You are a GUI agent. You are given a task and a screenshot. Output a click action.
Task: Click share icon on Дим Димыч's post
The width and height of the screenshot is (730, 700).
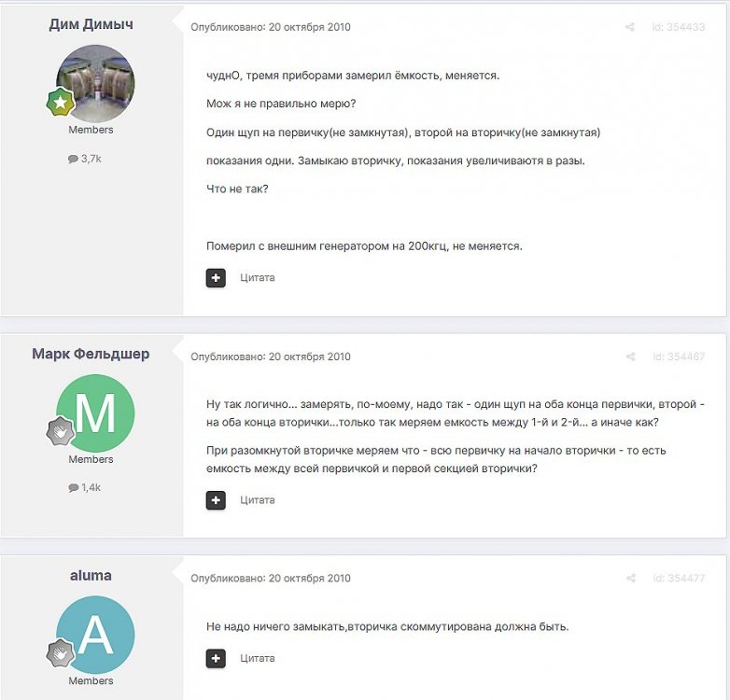[x=629, y=27]
